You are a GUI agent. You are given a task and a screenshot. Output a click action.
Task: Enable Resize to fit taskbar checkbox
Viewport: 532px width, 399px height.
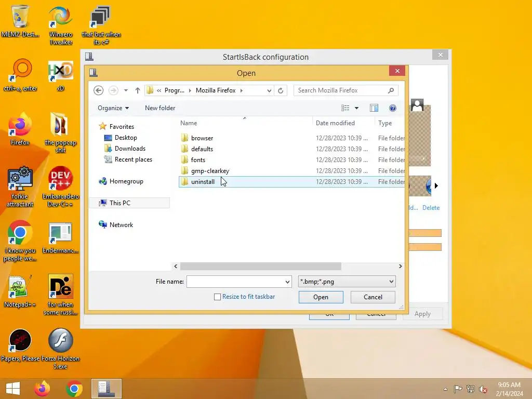218,297
